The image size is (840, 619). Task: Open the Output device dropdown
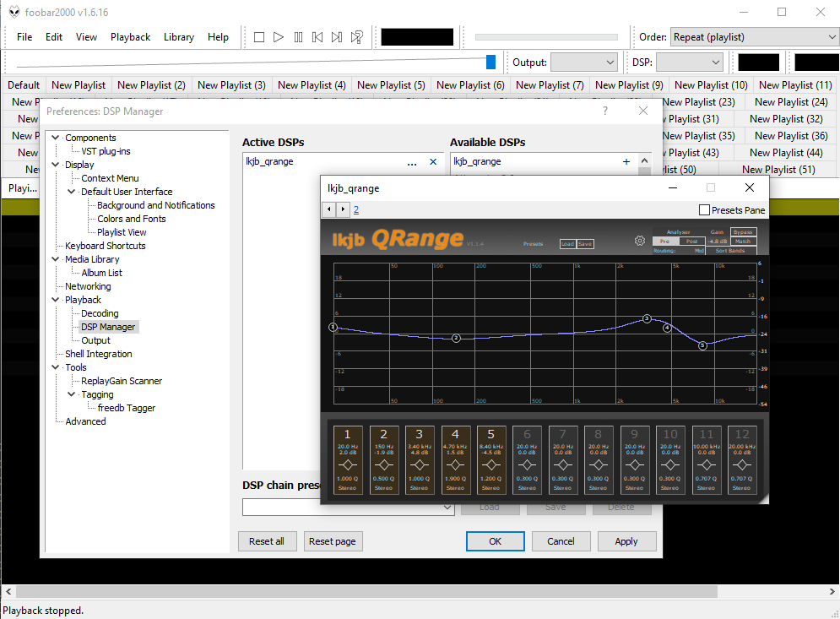(584, 62)
